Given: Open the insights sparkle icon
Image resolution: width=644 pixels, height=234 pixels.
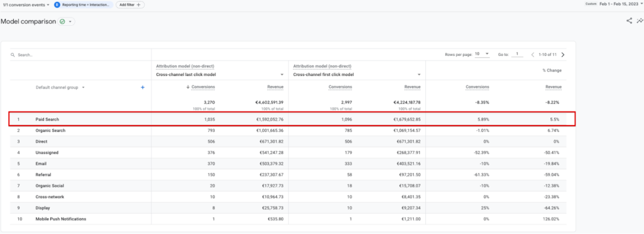Looking at the screenshot, I should point(640,21).
